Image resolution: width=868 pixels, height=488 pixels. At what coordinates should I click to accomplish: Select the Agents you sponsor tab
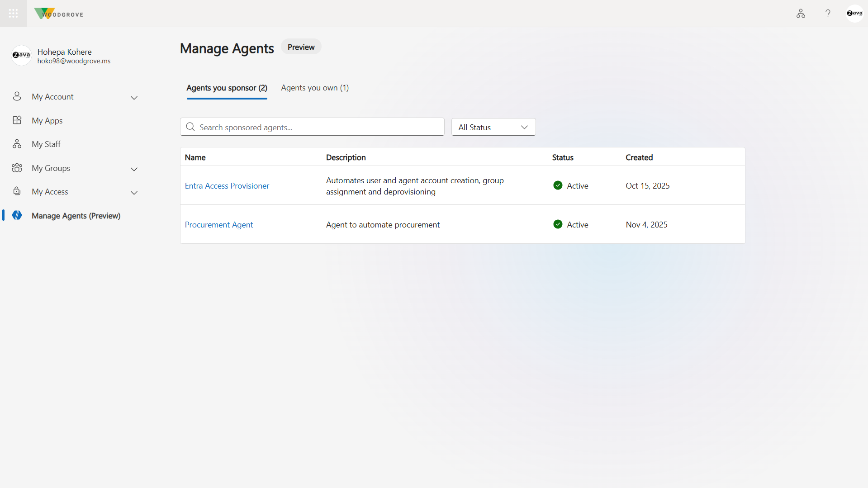pos(227,88)
